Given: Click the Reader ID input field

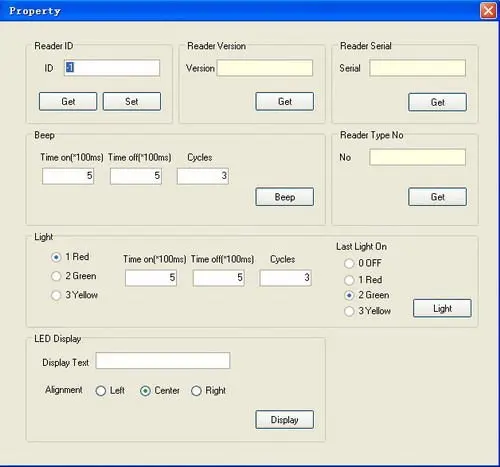Looking at the screenshot, I should [x=112, y=68].
